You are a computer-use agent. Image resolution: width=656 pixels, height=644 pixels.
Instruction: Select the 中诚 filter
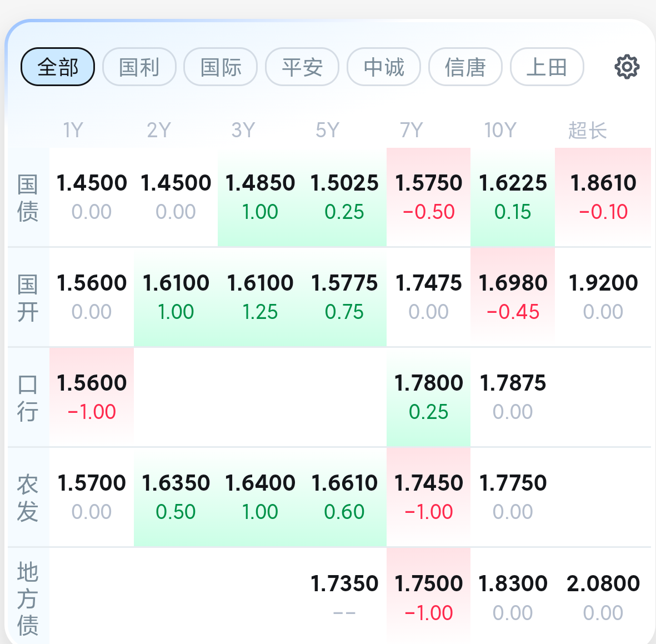tap(383, 67)
